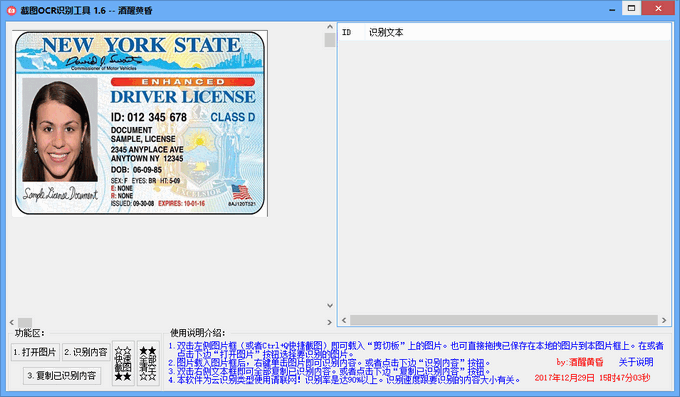This screenshot has width=680, height=397.
Task: Open the 关于说明 about link
Action: pos(636,362)
